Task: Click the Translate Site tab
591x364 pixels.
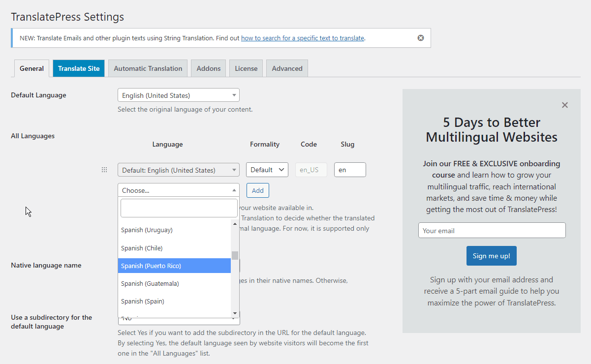Action: pyautogui.click(x=79, y=68)
